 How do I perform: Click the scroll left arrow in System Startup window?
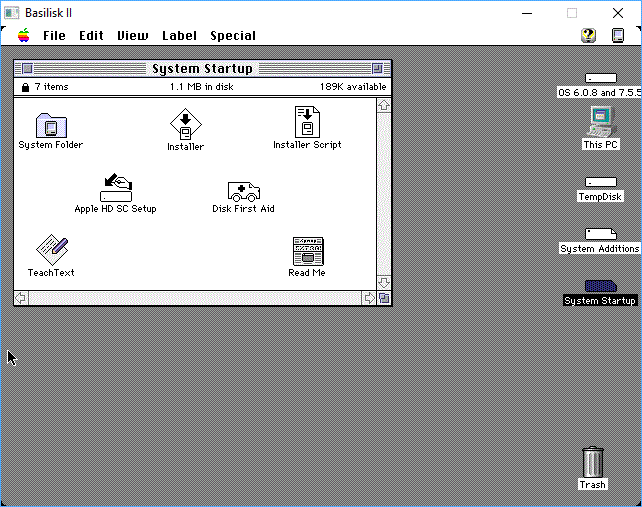point(21,298)
